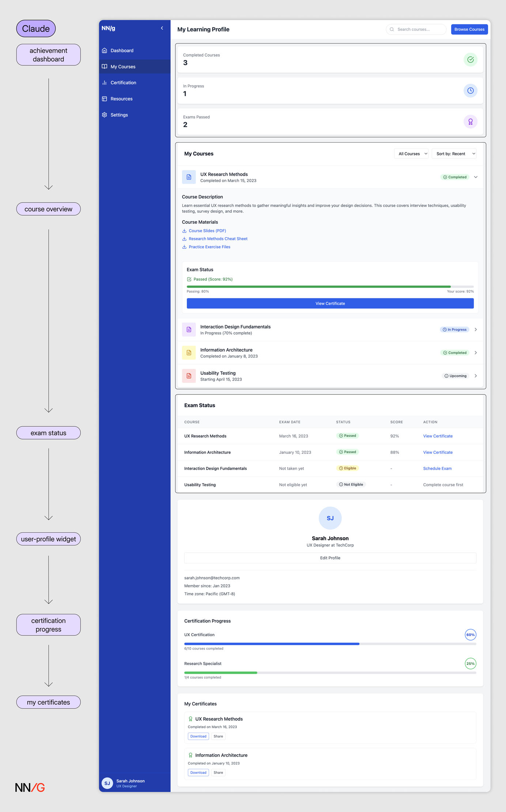Click Schedule Exam for Interaction Design Fundamentals
This screenshot has width=506, height=812.
point(437,468)
